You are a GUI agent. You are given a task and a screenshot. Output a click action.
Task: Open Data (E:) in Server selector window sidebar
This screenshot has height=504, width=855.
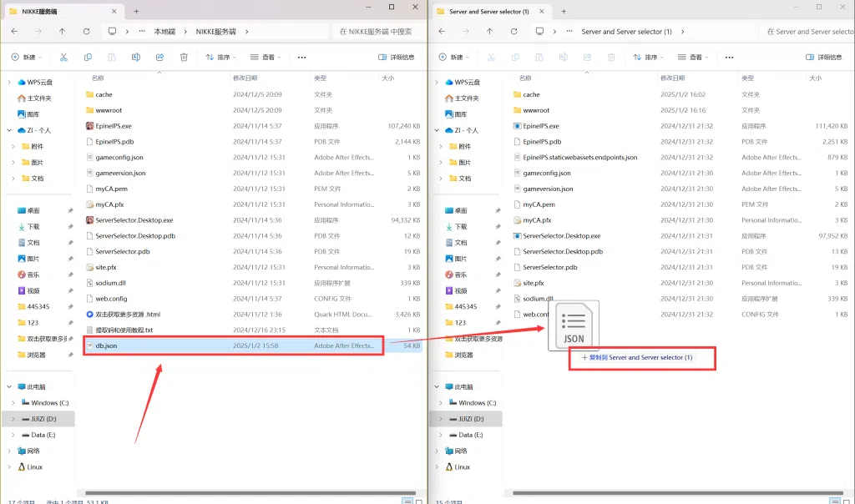(466, 435)
